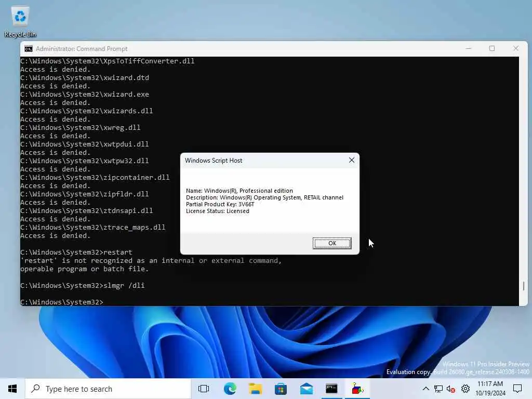The image size is (532, 399).
Task: Click the ztrace_maps.dll path line
Action: [92, 228]
